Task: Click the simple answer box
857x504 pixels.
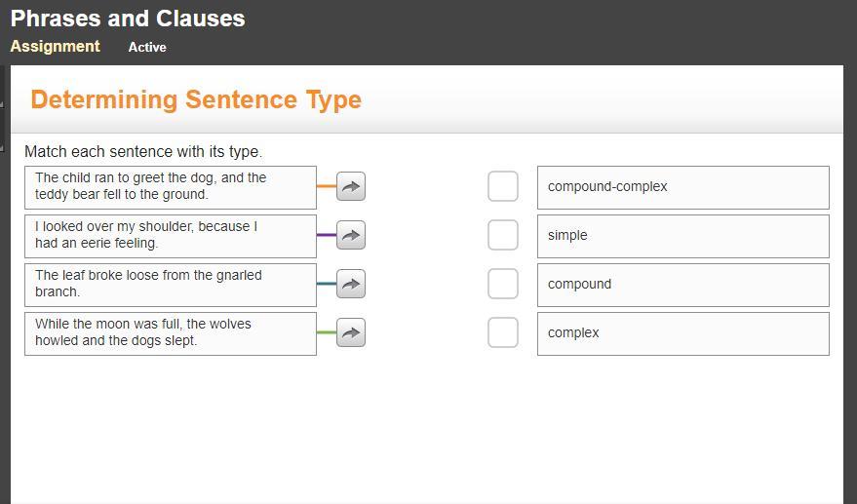Action: tap(682, 236)
